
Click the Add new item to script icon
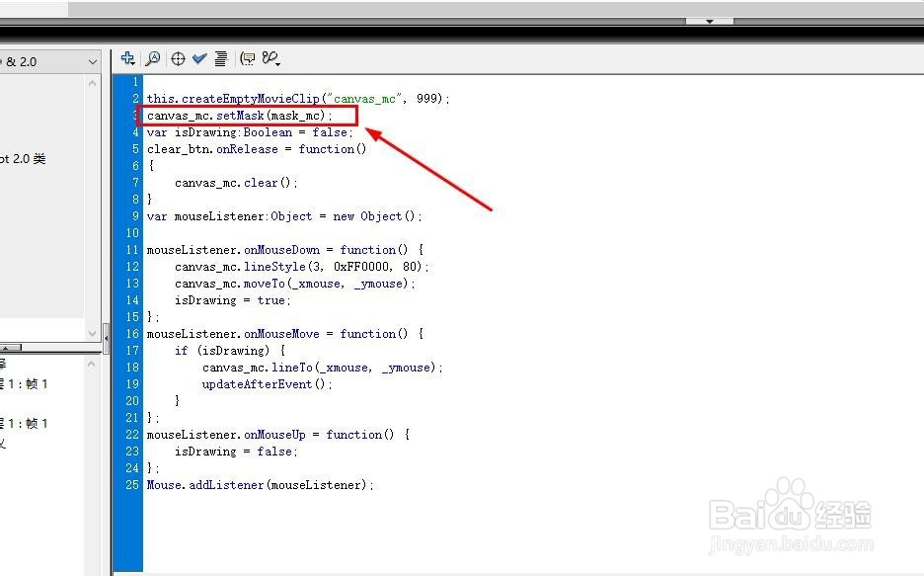tap(128, 58)
